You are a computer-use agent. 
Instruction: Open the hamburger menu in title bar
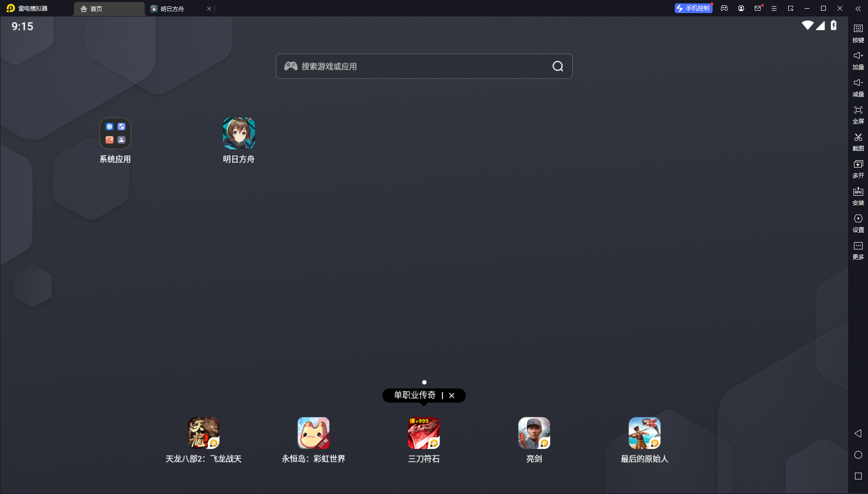click(x=773, y=8)
